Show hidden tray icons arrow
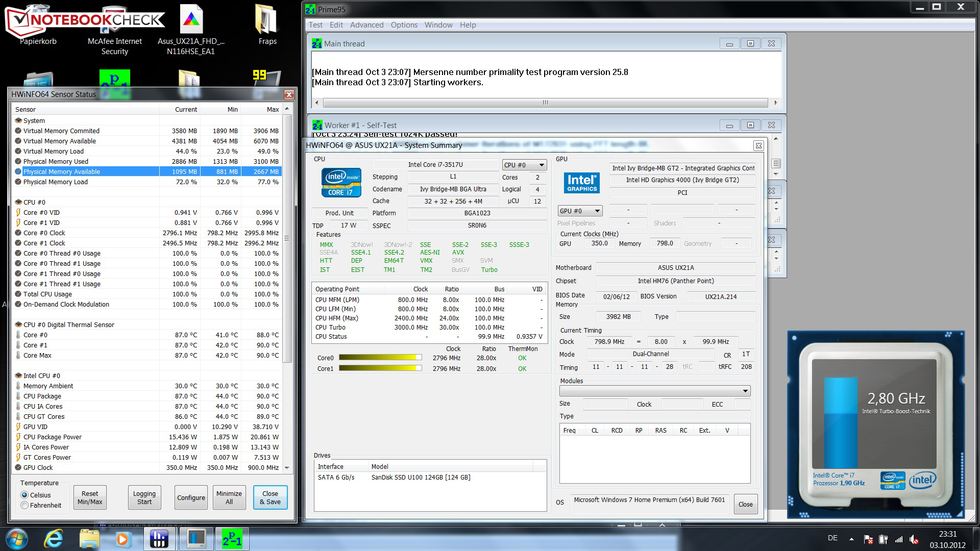 pos(851,539)
